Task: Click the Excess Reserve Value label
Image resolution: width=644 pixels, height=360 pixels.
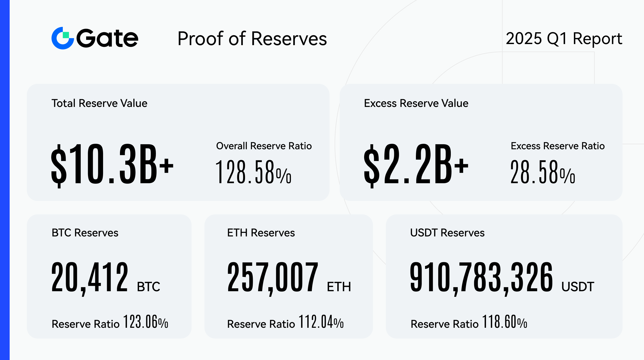Action: (416, 103)
